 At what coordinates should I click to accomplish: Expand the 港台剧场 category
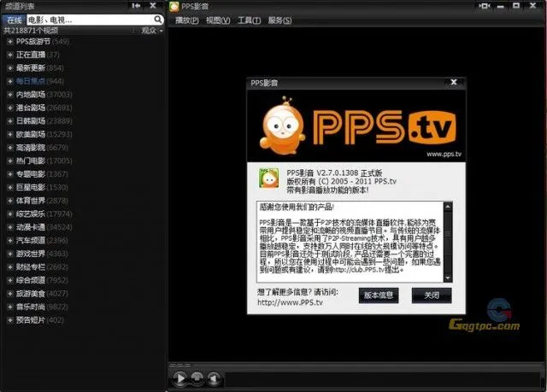[10, 108]
